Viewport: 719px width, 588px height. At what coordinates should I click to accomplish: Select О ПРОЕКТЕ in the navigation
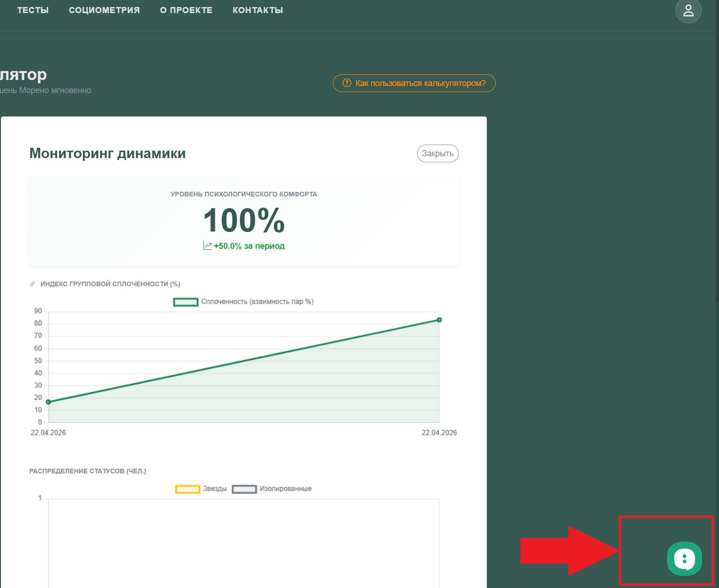[186, 10]
